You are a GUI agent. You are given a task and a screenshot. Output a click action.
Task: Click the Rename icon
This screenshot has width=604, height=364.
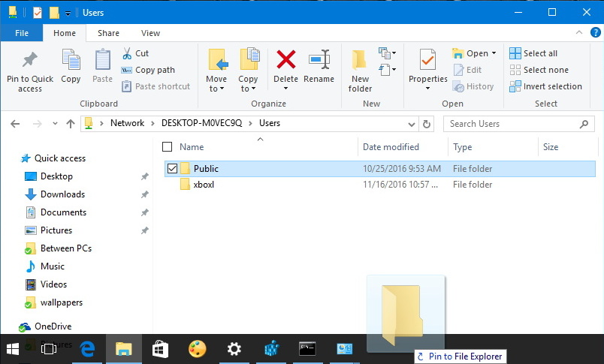point(319,59)
